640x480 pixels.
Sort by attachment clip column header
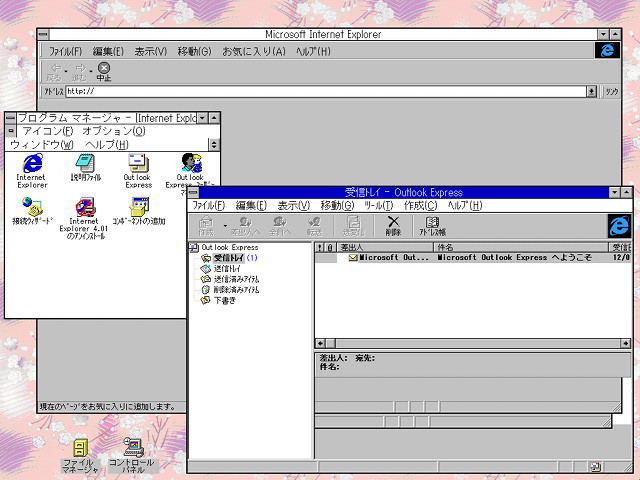pyautogui.click(x=330, y=247)
